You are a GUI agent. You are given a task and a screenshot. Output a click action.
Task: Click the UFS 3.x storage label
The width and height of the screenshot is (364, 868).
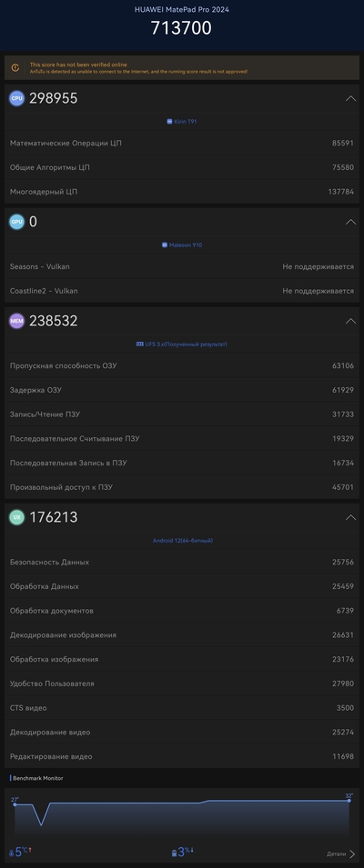click(182, 344)
